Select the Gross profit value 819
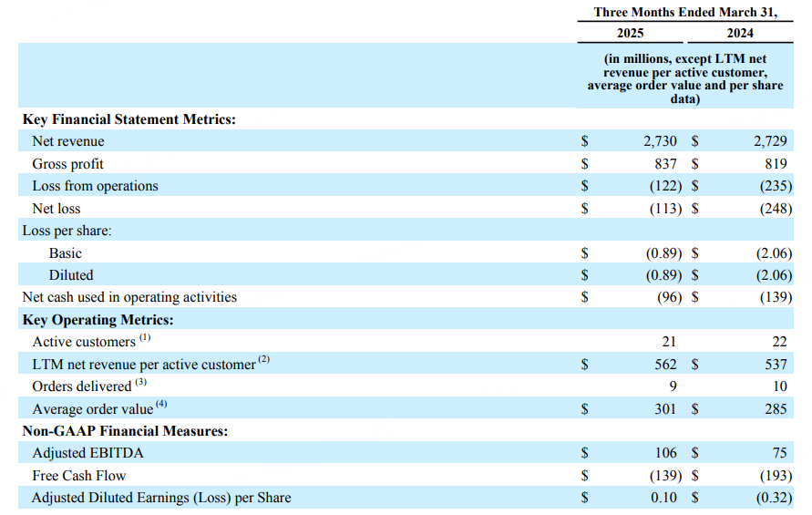Screen dimensions: 812x515 pos(776,164)
